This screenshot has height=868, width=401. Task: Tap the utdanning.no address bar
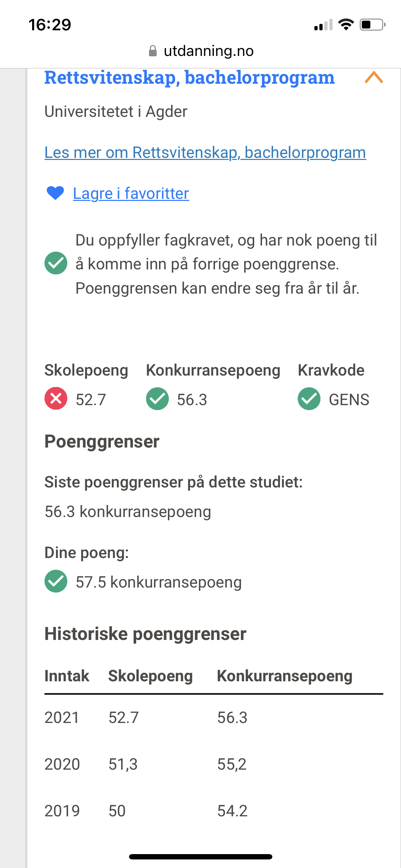click(209, 51)
